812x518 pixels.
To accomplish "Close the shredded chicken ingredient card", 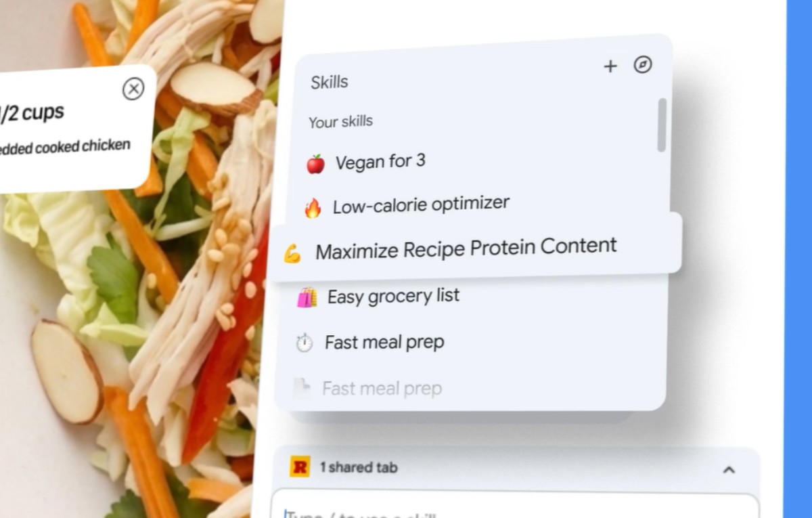I will pos(133,89).
